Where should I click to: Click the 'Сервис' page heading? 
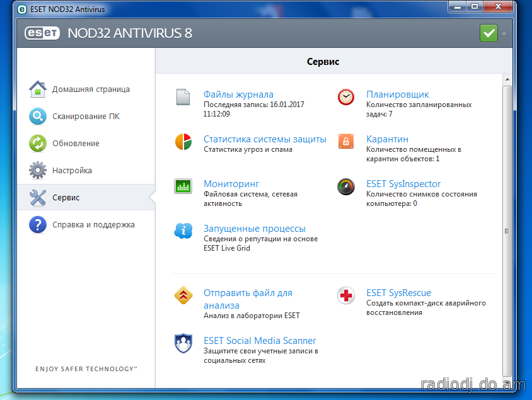[x=323, y=62]
